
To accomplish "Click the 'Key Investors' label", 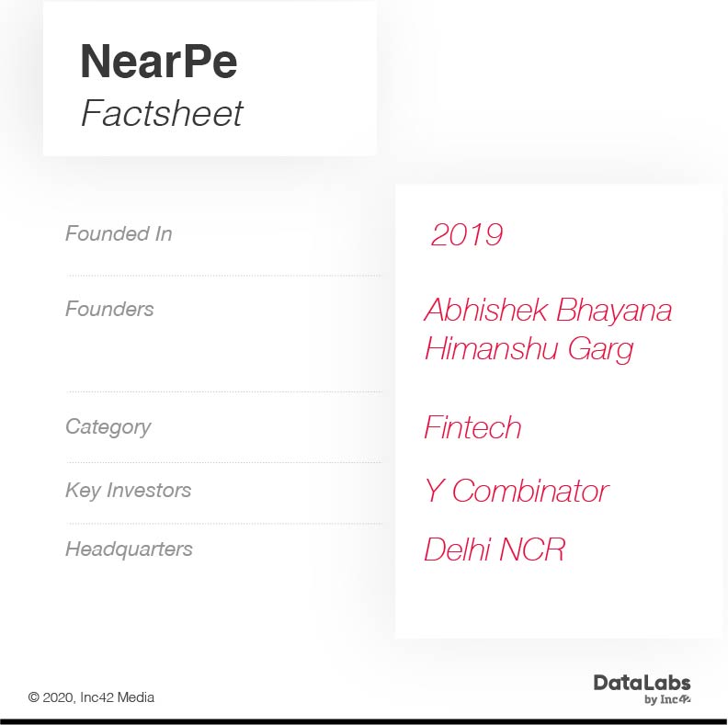I will [x=128, y=491].
